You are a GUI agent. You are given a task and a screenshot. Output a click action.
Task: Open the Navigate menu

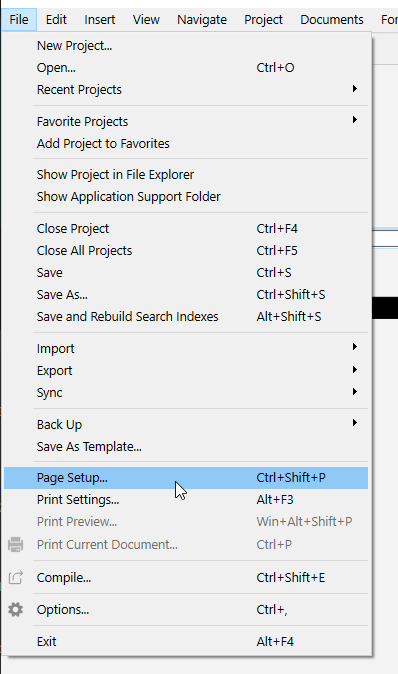pyautogui.click(x=202, y=20)
